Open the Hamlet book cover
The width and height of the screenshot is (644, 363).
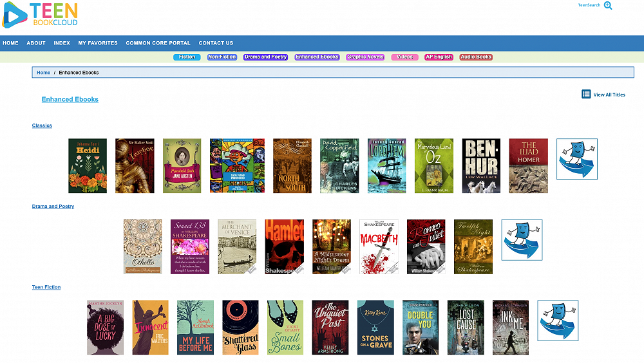pos(284,247)
